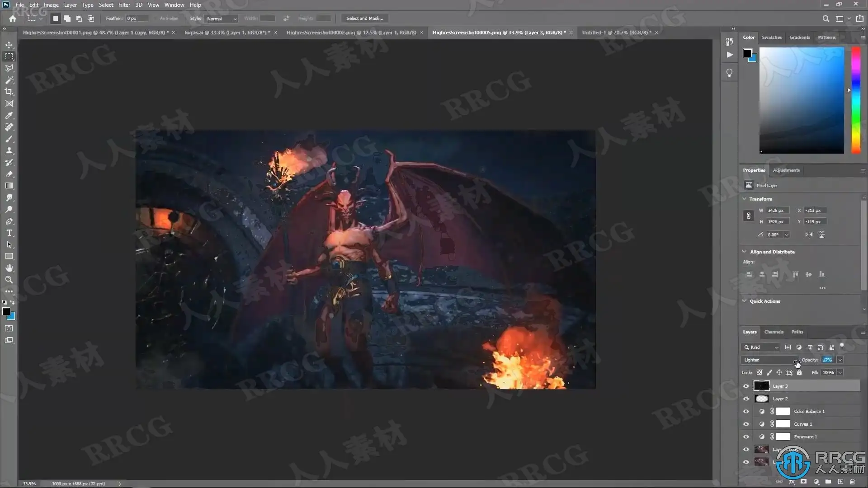This screenshot has height=488, width=868.
Task: Toggle visibility of Curves 1 layer
Action: pyautogui.click(x=746, y=424)
